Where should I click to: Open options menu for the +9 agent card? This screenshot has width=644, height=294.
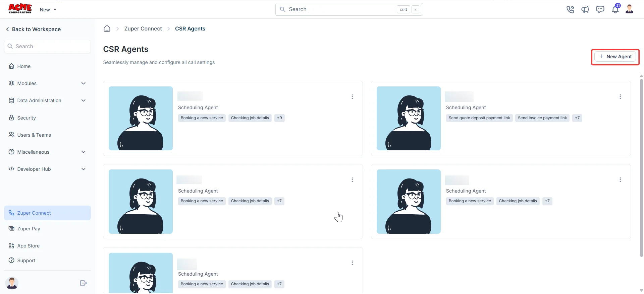pos(352,97)
